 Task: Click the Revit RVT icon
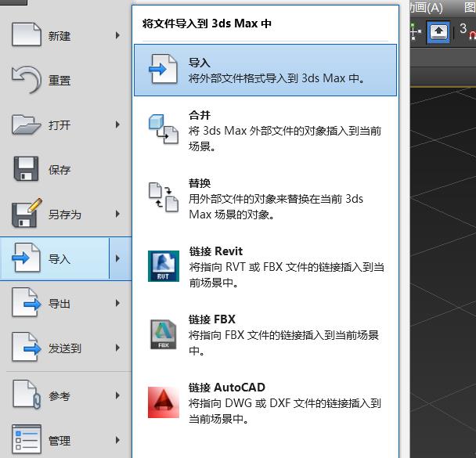tap(164, 266)
